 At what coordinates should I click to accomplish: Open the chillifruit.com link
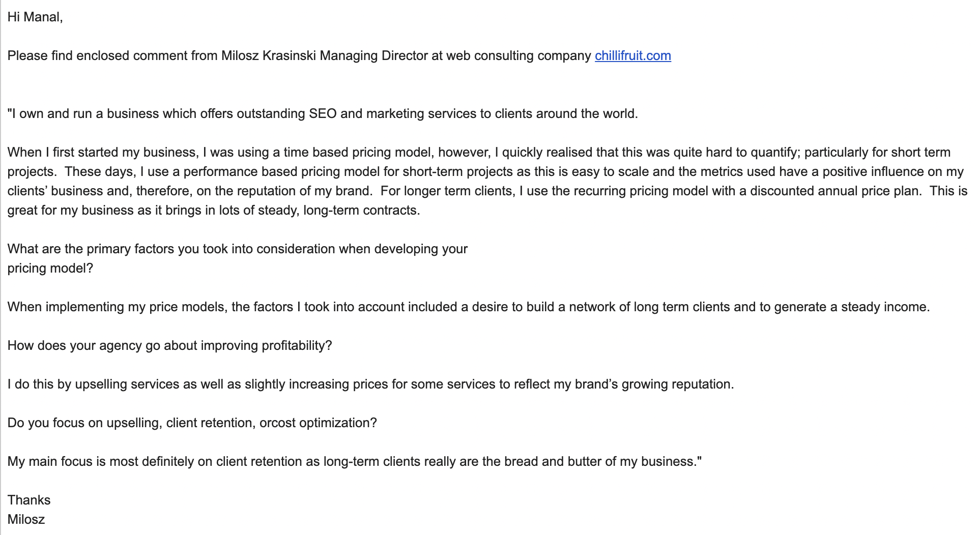632,55
